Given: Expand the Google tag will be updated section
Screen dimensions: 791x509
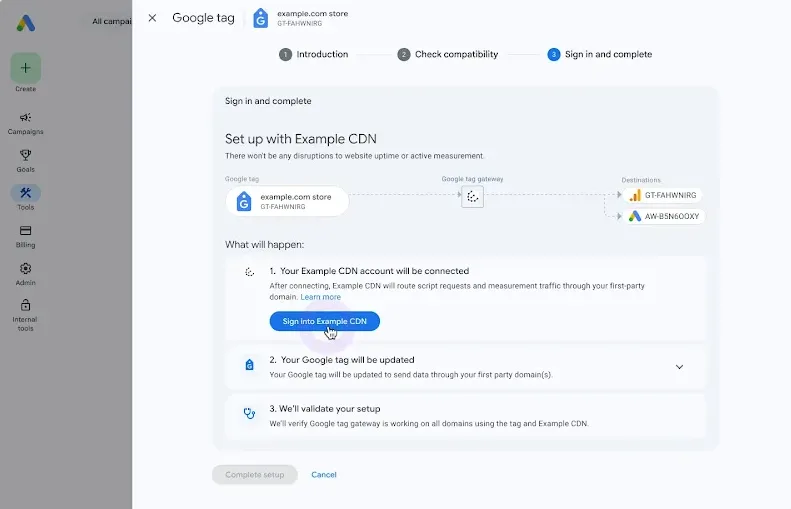Looking at the screenshot, I should pyautogui.click(x=680, y=367).
